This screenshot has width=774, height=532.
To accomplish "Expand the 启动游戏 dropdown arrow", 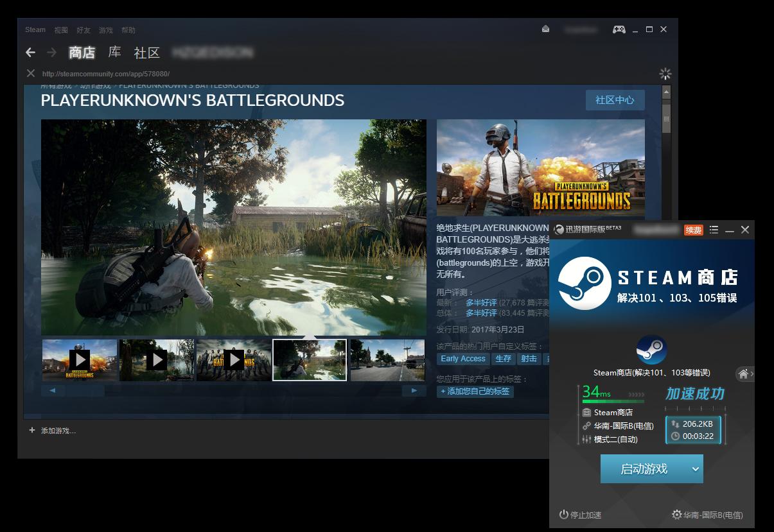I will coord(696,469).
